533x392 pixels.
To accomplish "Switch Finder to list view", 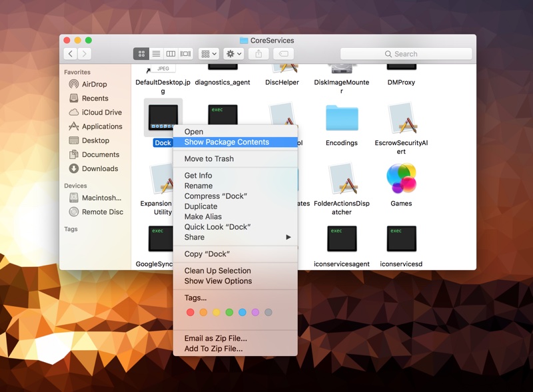I will pos(156,54).
